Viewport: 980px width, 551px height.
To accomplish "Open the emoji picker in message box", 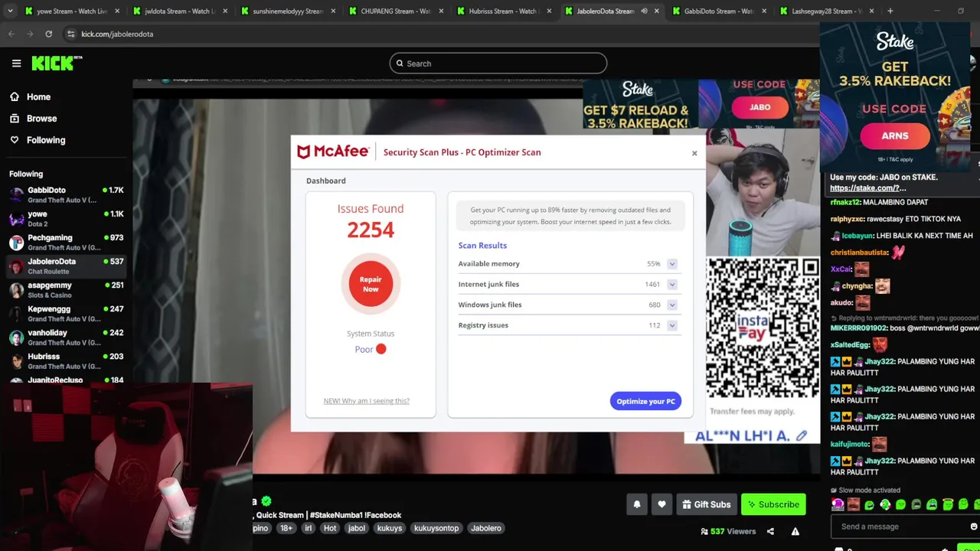I will click(973, 527).
